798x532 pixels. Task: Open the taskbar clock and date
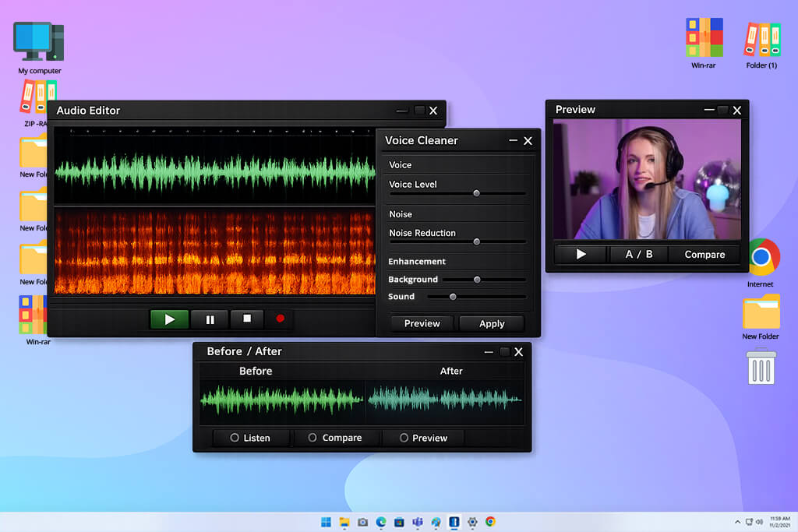point(779,522)
